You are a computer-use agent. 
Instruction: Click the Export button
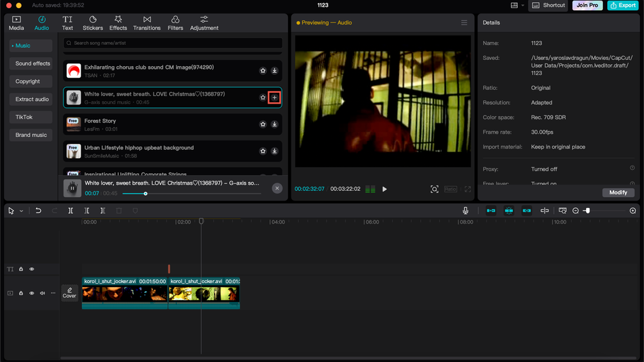click(623, 5)
